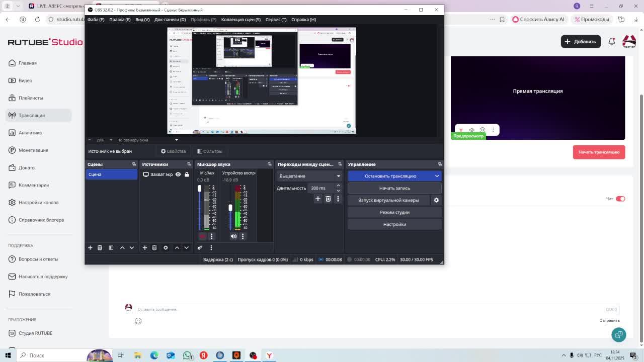Undock the Микшер звука panel
The width and height of the screenshot is (644, 362).
coord(270,164)
